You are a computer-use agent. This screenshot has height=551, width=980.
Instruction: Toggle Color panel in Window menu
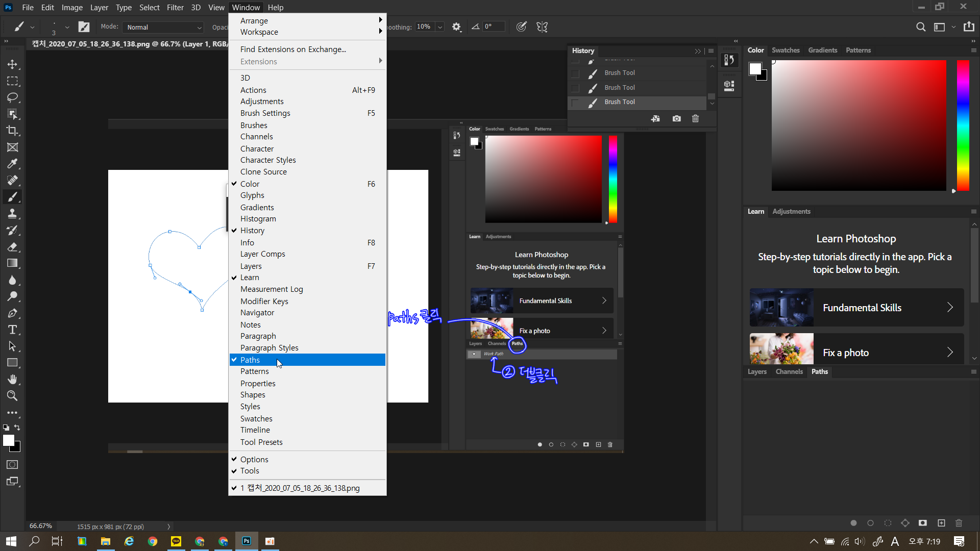click(250, 184)
